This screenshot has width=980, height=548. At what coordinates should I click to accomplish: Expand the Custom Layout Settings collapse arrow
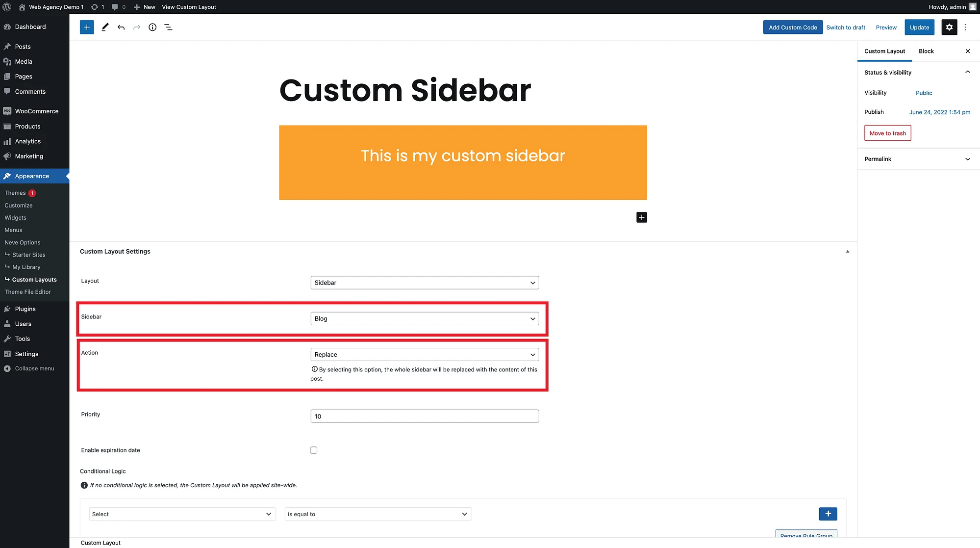847,251
